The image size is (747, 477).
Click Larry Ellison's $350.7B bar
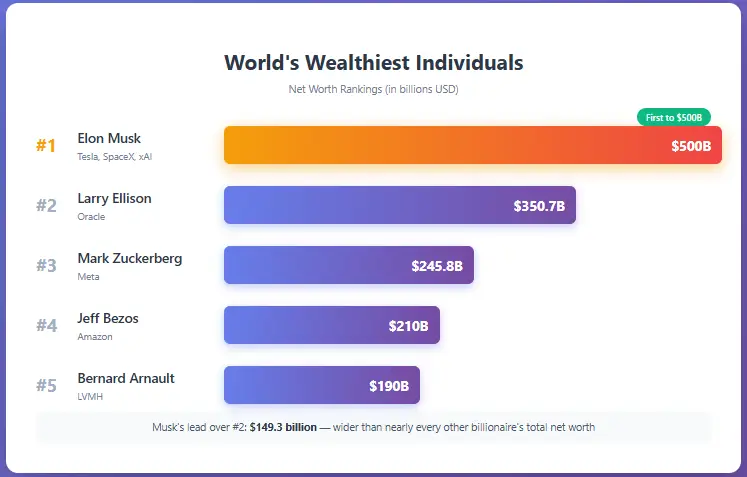pyautogui.click(x=399, y=205)
